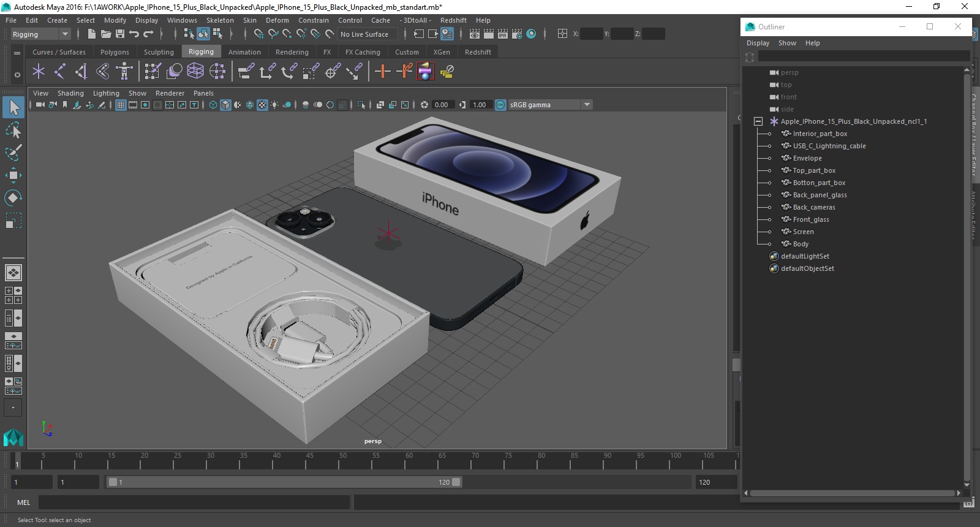Click the Outliner vertical scrollbar
980x527 pixels.
[x=967, y=277]
